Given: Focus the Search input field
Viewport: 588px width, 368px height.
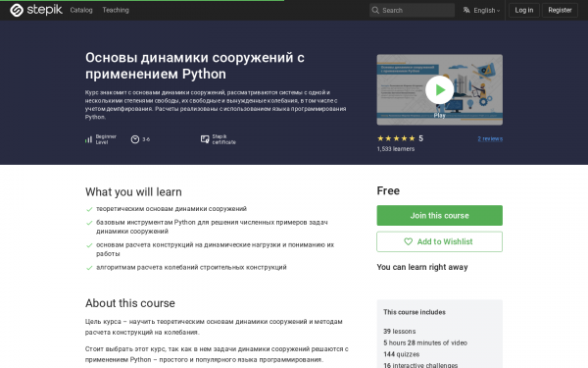Looking at the screenshot, I should point(412,10).
